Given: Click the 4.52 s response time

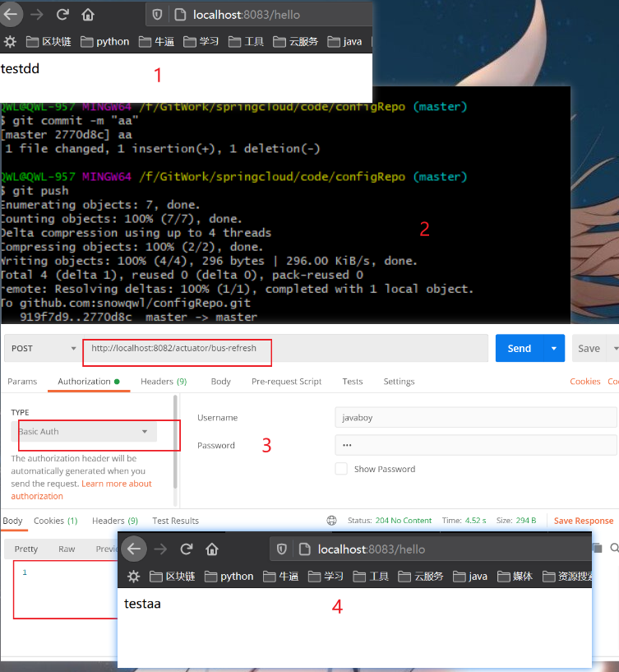Looking at the screenshot, I should click(x=475, y=521).
